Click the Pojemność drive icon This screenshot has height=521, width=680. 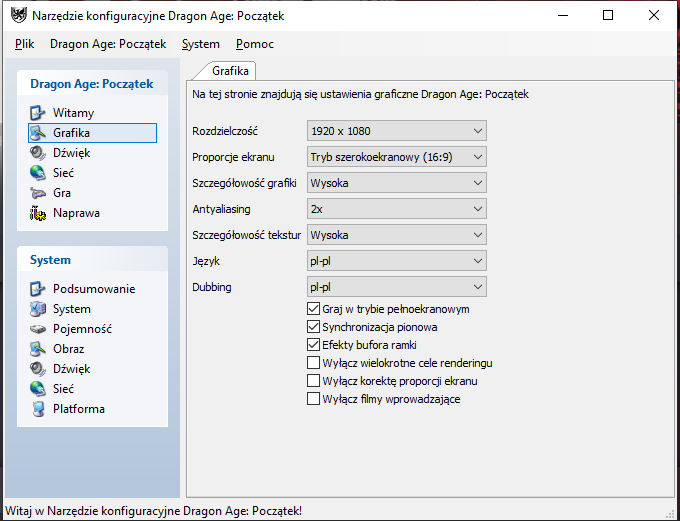click(x=38, y=329)
